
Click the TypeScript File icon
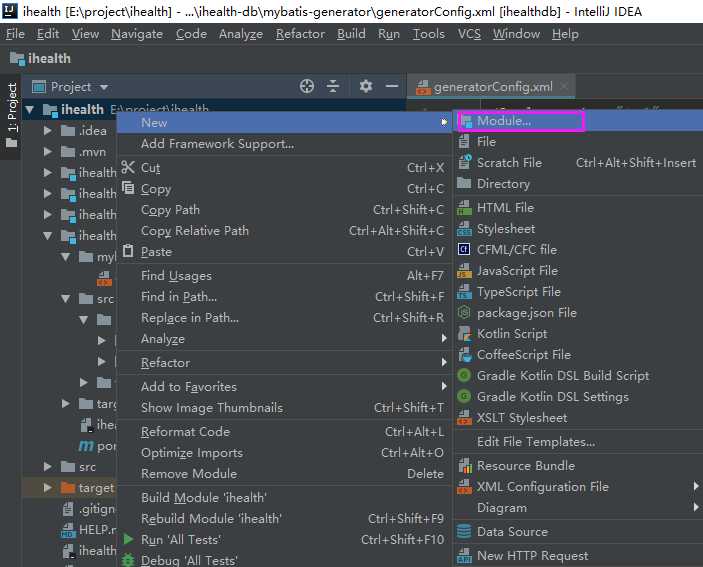point(464,292)
